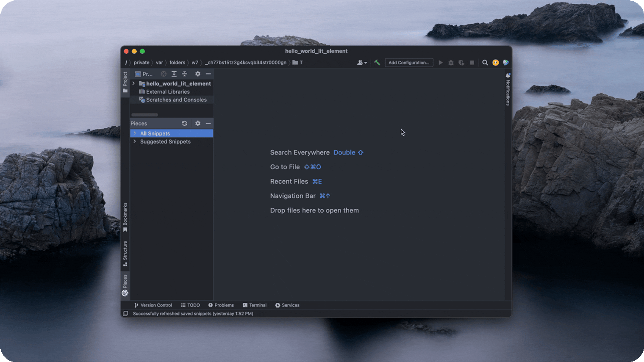Click the Build project hammer icon
Screen dimensions: 644x362
[x=377, y=62]
